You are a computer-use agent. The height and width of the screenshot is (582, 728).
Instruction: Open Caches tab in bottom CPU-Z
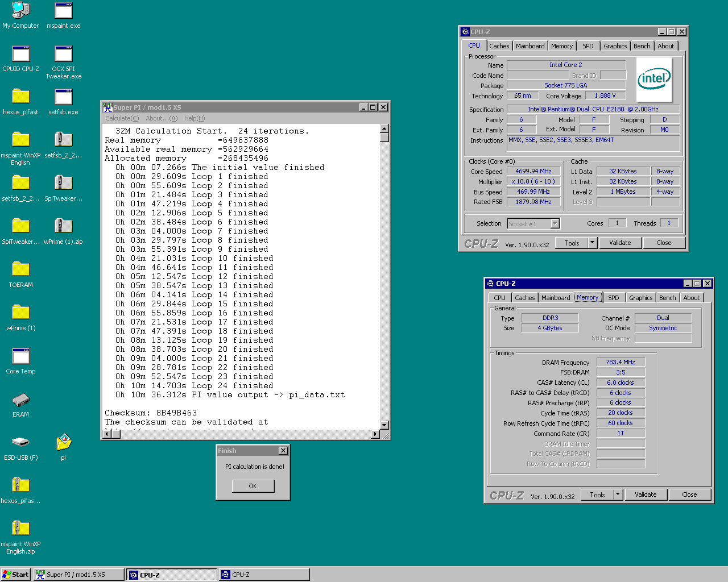(x=525, y=298)
